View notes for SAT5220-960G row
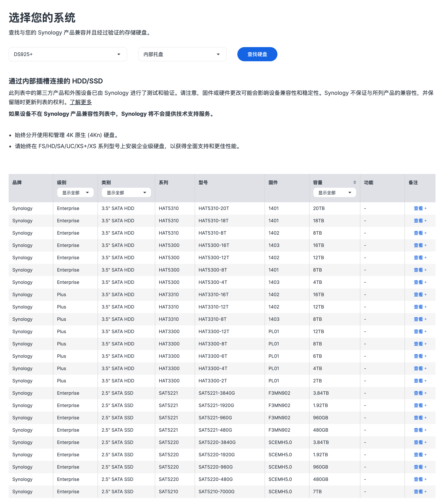 420,467
